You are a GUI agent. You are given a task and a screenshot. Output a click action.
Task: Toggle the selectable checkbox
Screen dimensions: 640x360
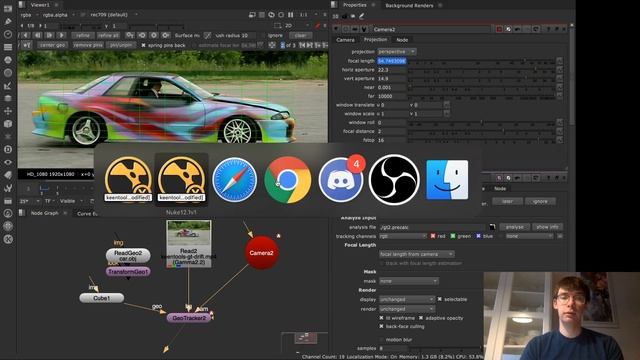(440, 299)
